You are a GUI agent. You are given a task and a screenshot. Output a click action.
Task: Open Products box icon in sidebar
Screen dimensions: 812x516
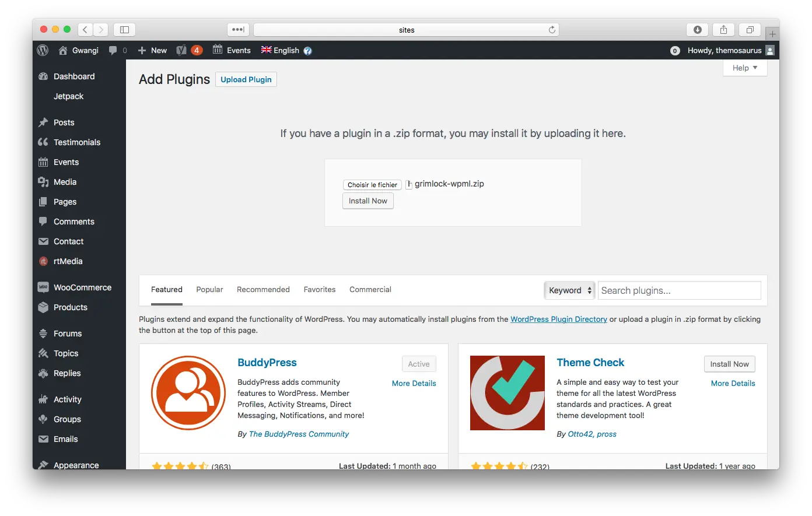[43, 307]
